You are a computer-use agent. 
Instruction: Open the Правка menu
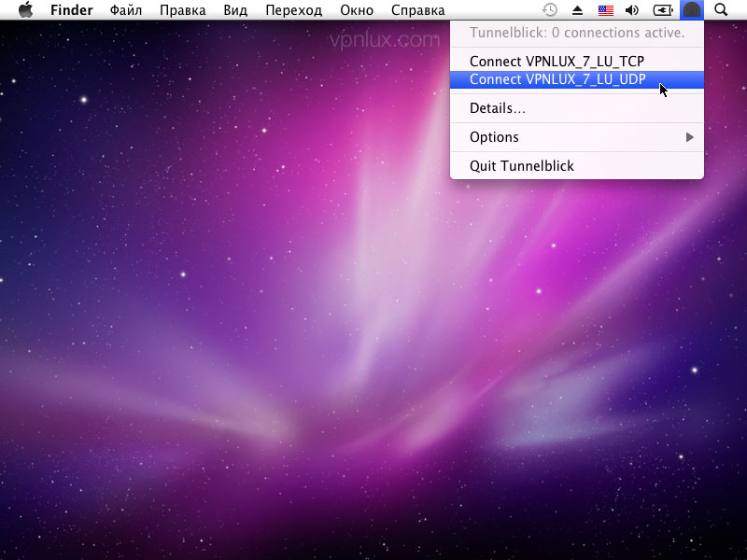[x=182, y=10]
